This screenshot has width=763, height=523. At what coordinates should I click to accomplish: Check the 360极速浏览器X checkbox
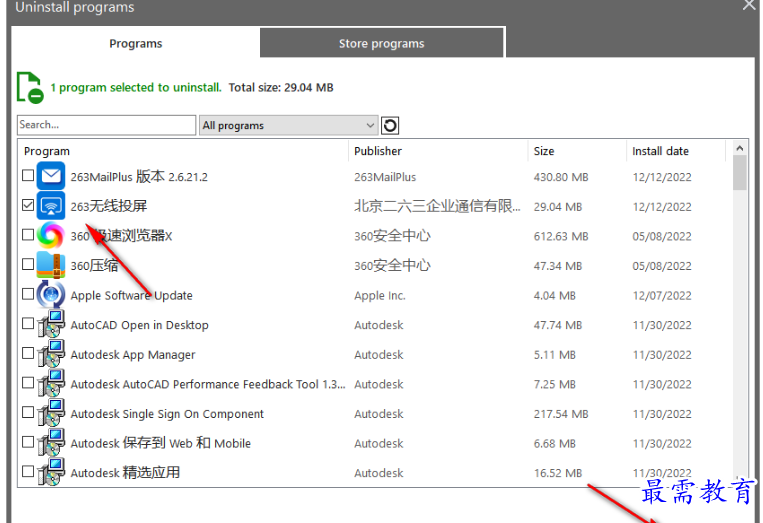[28, 234]
